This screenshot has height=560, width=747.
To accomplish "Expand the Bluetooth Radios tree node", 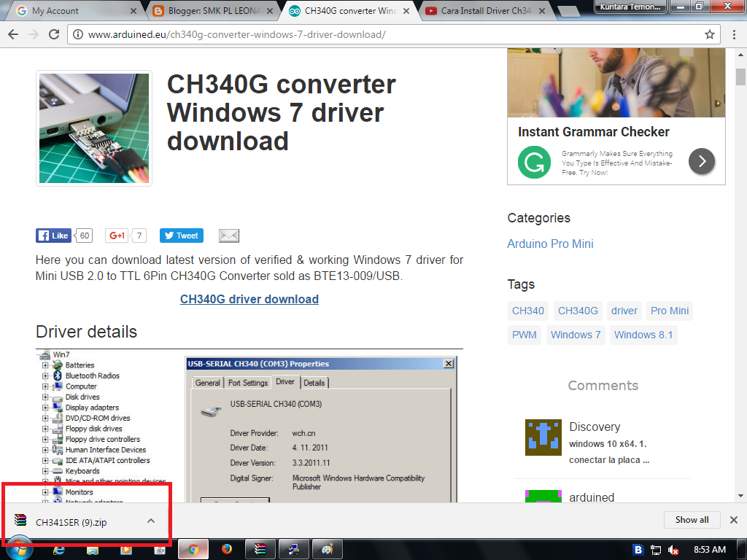I will pos(45,376).
